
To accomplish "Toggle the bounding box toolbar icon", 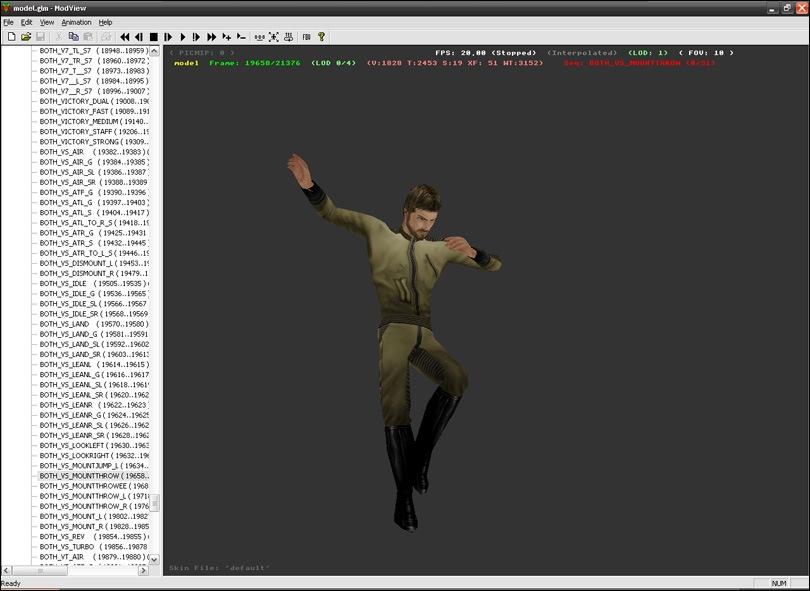I will point(273,37).
